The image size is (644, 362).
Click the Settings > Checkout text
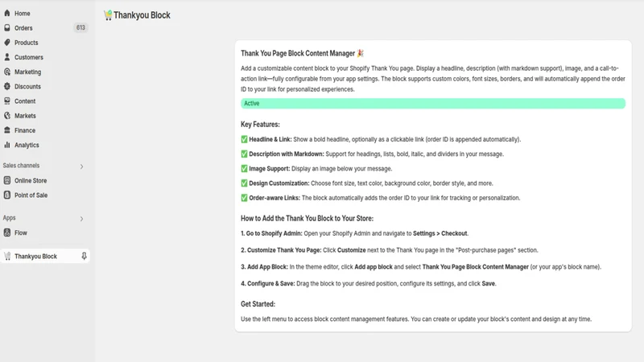click(x=440, y=233)
